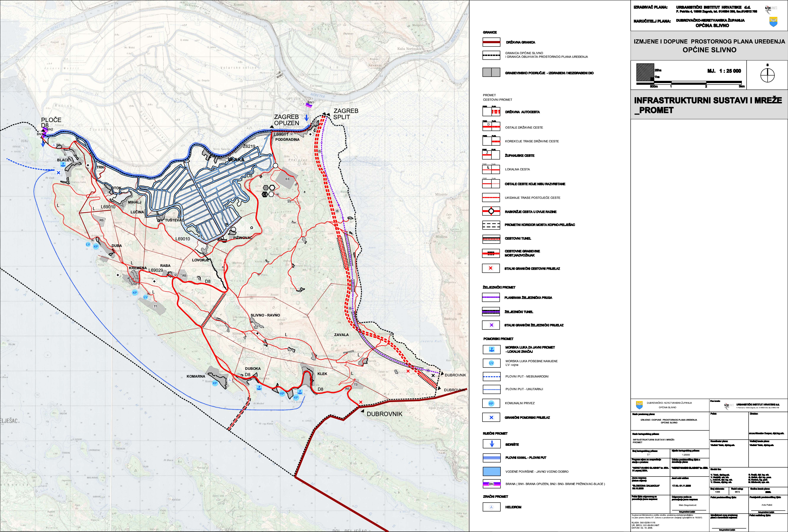
Task: Click the Raskrižje cesta u dvije razine symbol
Action: [x=491, y=211]
